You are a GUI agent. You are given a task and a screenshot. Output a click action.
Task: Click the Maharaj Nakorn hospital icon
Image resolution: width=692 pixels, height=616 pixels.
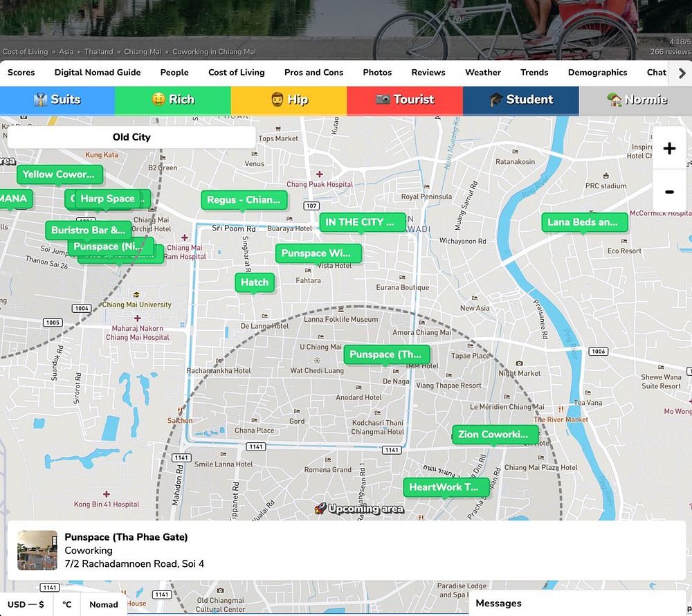tap(137, 318)
